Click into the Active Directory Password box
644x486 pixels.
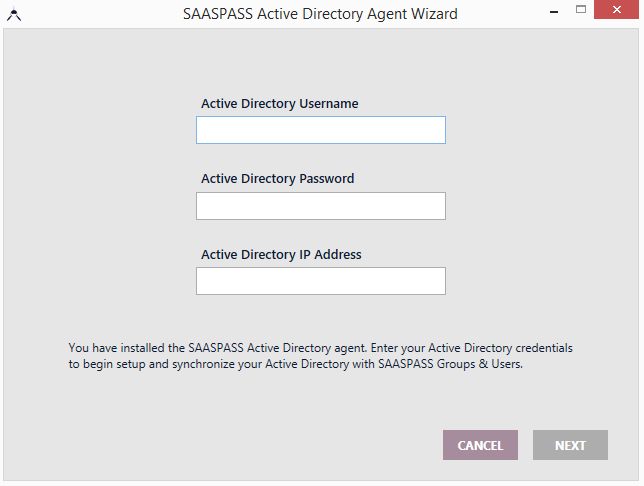320,206
